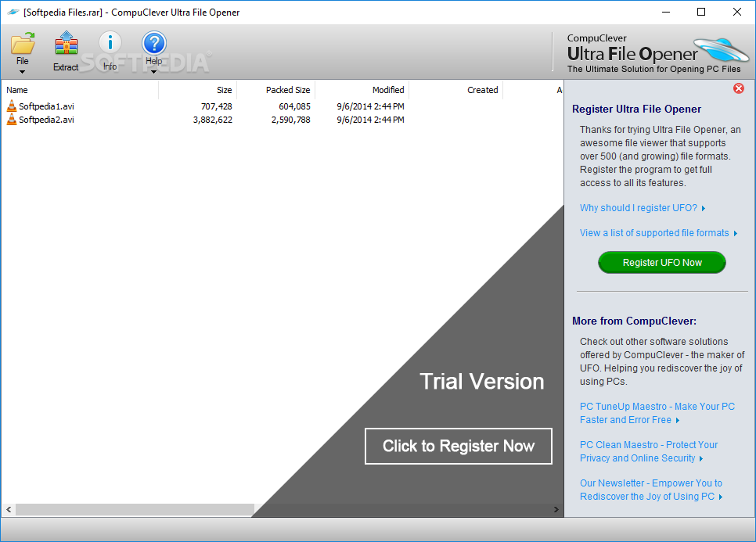Open 'View a list of supported file formats' link
The width and height of the screenshot is (756, 542).
[x=658, y=233]
